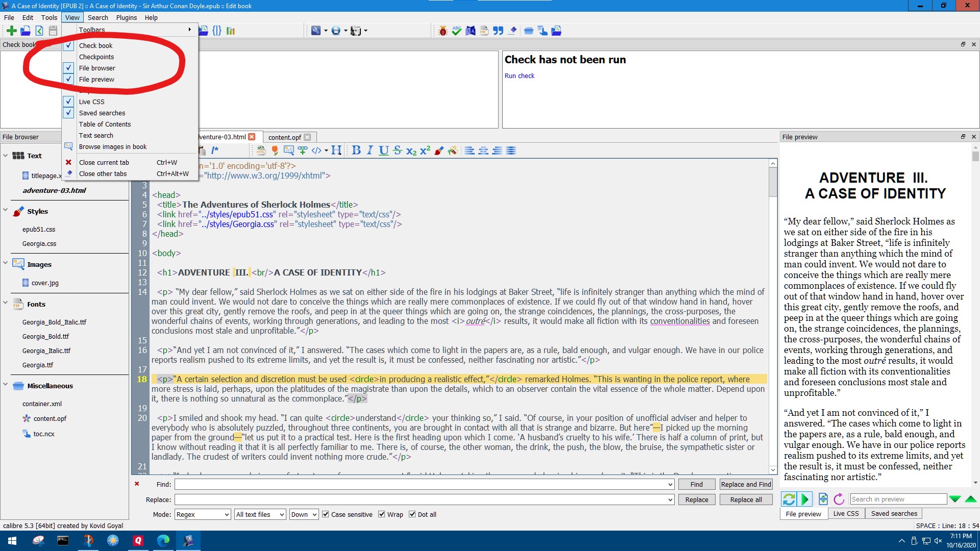The image size is (980, 551).
Task: Toggle the Dot all checkbox
Action: 412,514
